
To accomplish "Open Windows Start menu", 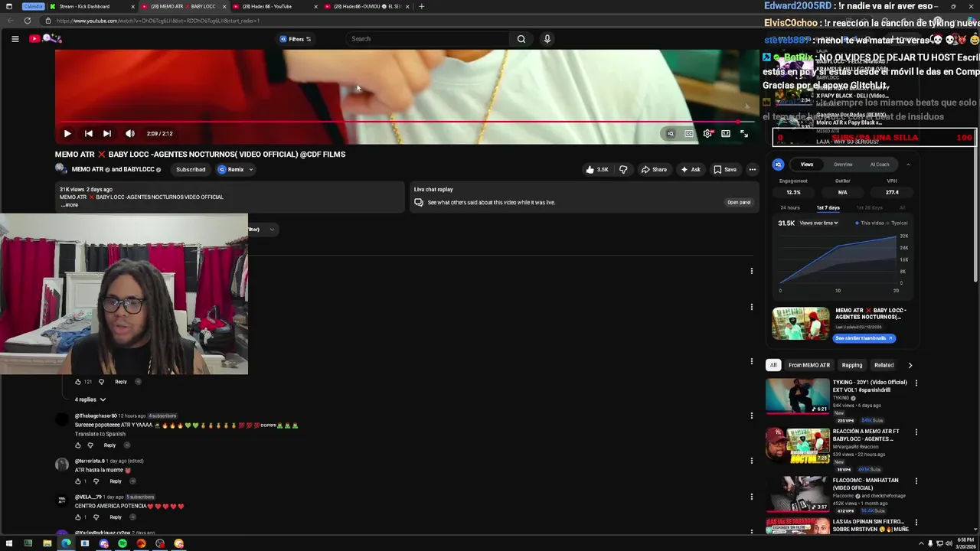I will 9,543.
